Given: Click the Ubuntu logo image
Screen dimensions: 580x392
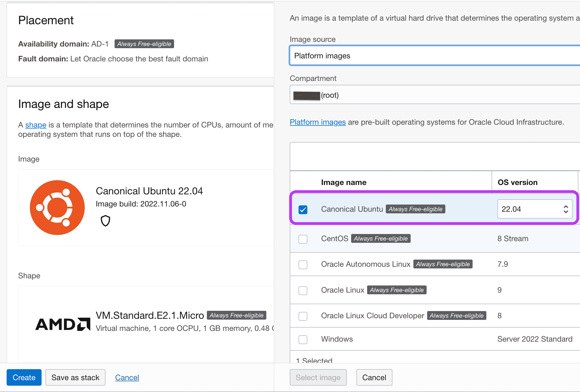Looking at the screenshot, I should click(57, 208).
